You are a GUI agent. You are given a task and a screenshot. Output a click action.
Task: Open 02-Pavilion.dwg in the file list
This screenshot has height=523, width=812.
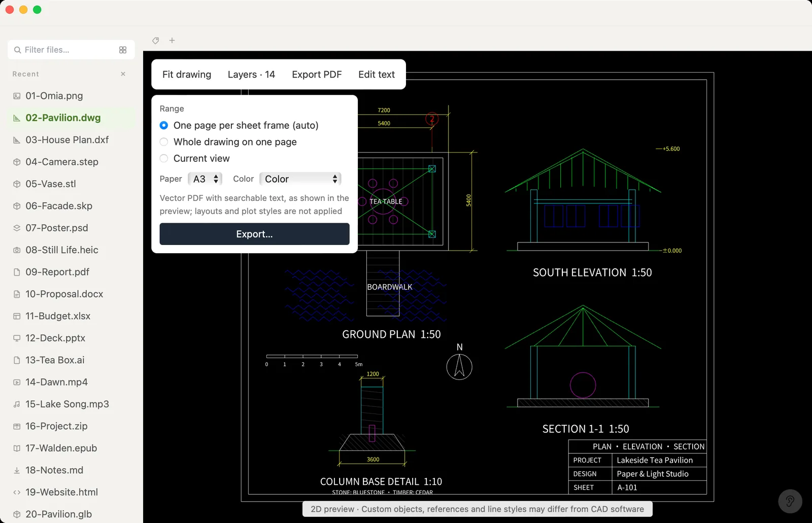tap(72, 118)
